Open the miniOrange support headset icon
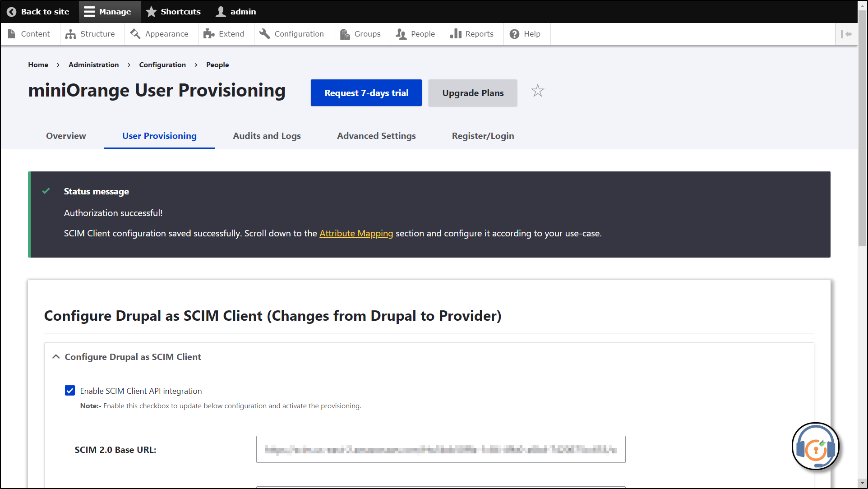This screenshot has width=868, height=489. tap(815, 446)
